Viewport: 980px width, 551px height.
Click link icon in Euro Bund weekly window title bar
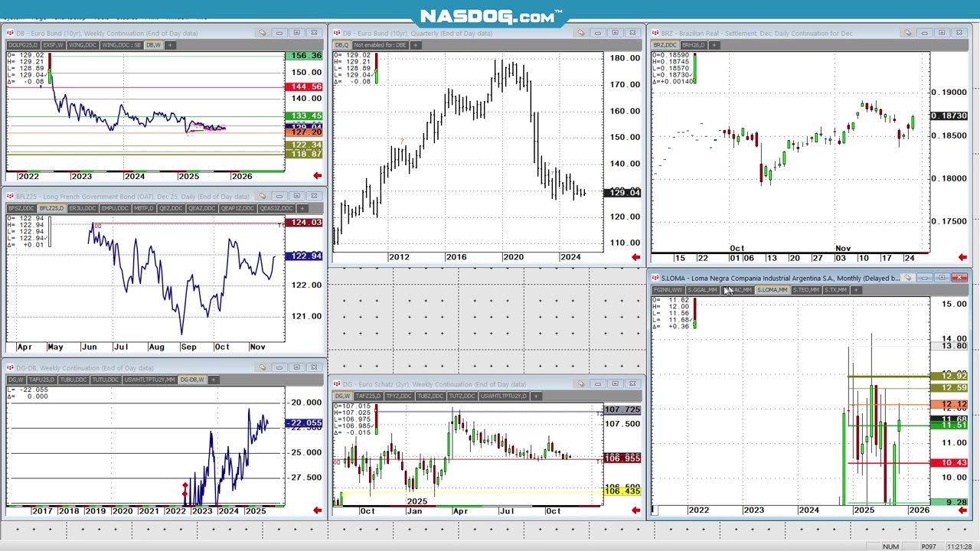click(x=262, y=33)
